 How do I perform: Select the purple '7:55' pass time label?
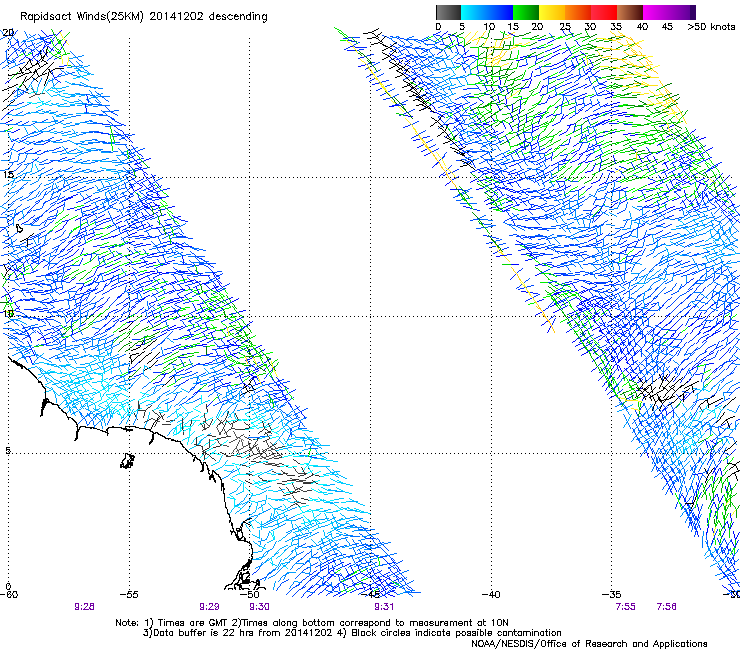(x=625, y=607)
